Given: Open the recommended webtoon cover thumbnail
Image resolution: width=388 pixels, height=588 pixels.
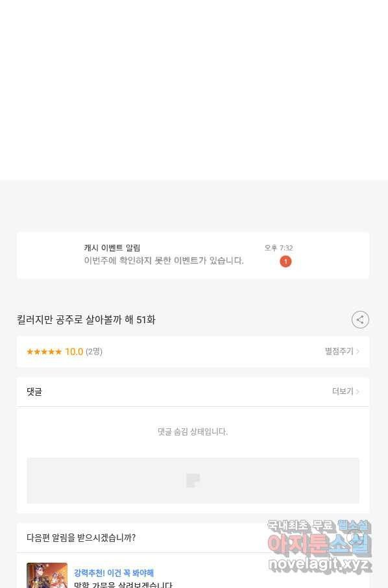Looking at the screenshot, I should pos(47,575).
